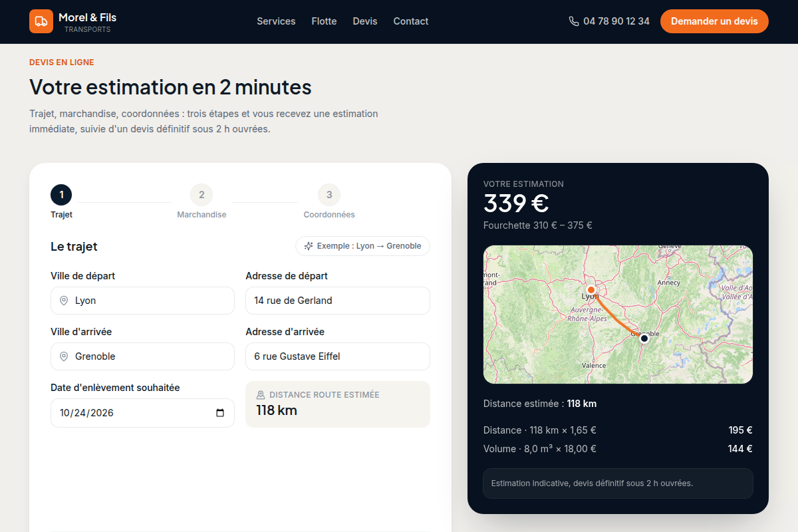Open the Devis nav link
798x532 pixels.
pyautogui.click(x=365, y=21)
